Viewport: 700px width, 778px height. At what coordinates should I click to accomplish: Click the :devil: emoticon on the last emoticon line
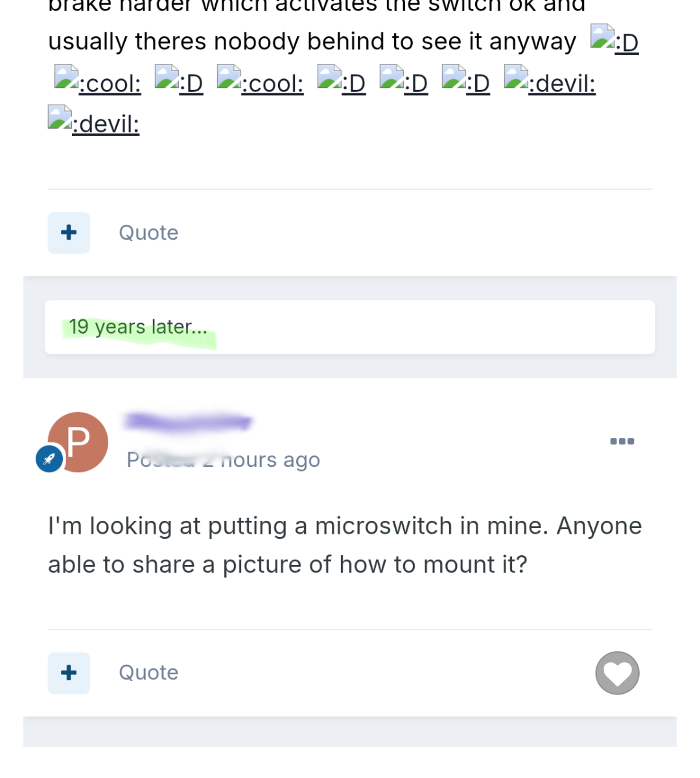[x=94, y=123]
